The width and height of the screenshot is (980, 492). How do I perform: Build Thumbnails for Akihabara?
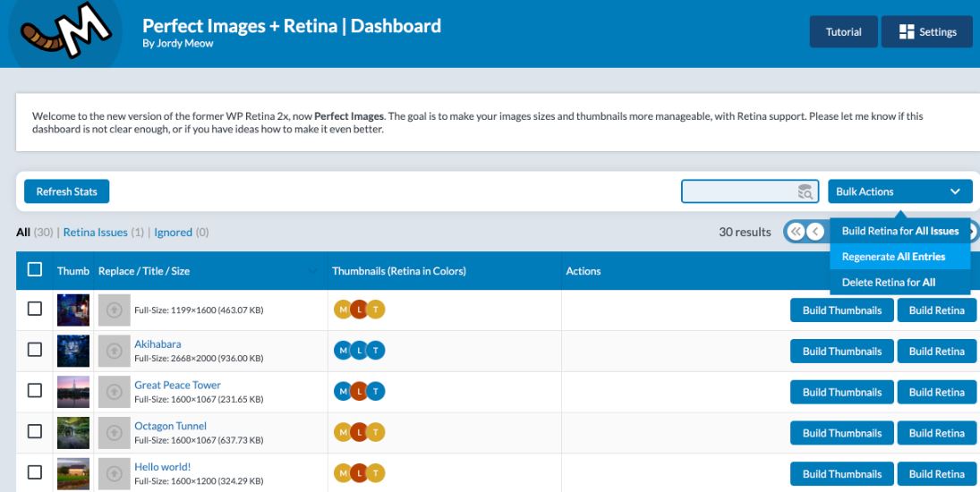[842, 351]
